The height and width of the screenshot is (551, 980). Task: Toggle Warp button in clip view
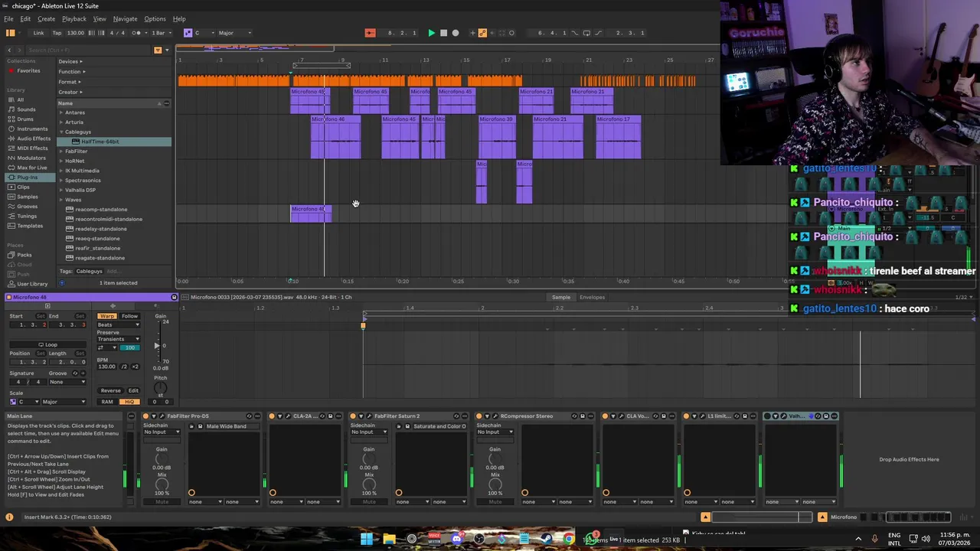(106, 316)
